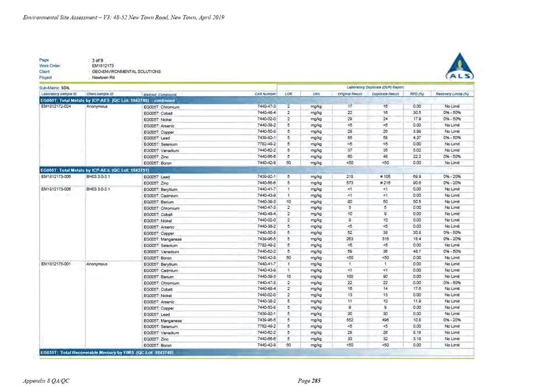Click the Environmental Site Assessment header line
Screen dimensions: 554x392
[123, 17]
